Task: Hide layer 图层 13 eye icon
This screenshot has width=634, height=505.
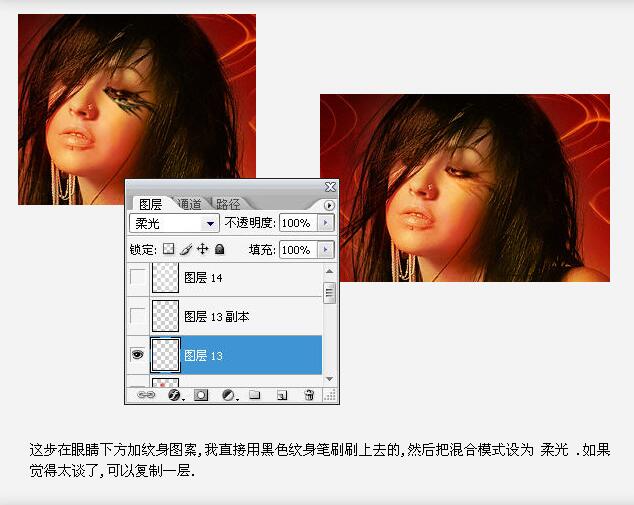Action: (137, 355)
